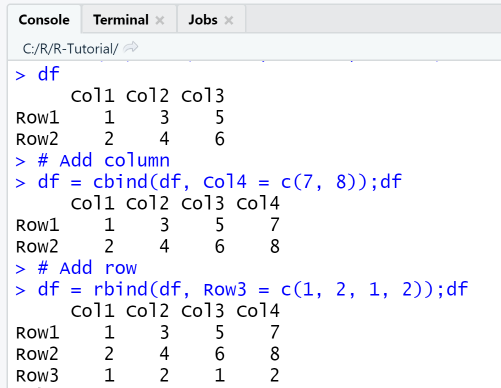The height and width of the screenshot is (388, 501).
Task: Switch to the Console tab
Action: [x=44, y=20]
